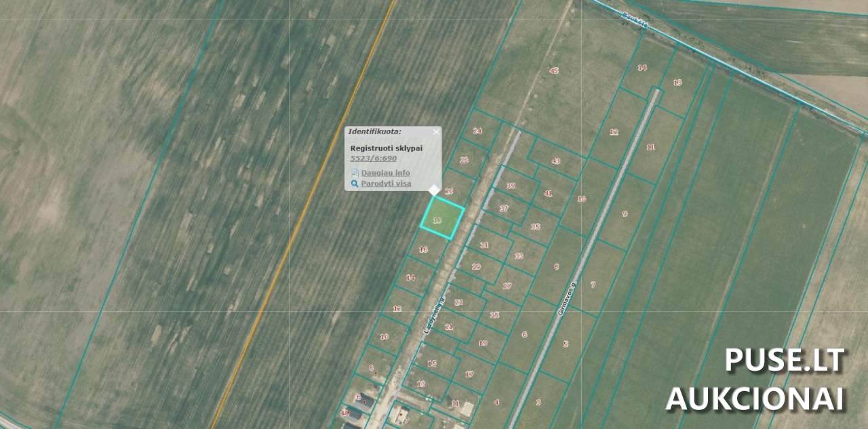Select parcel number 45 on the map

554,70
